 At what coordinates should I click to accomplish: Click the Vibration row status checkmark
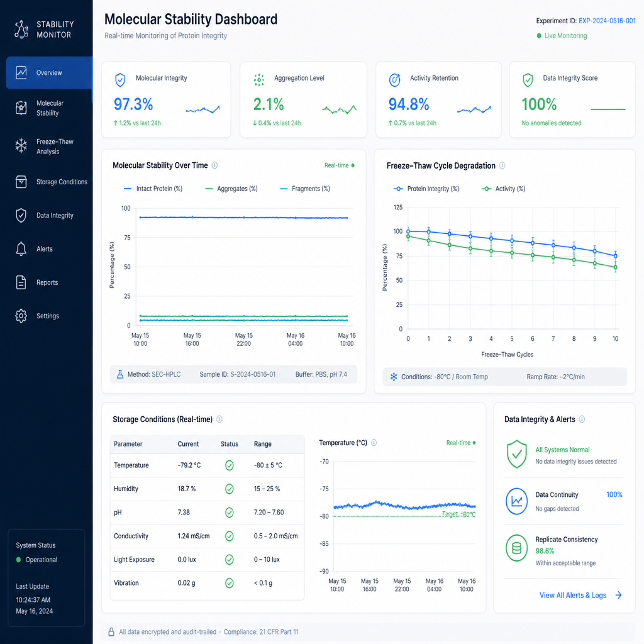pos(230,583)
